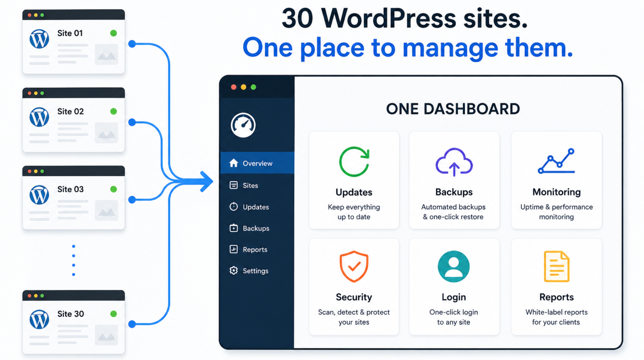
Task: Click the Site 02 WordPress logo
Action: (39, 117)
